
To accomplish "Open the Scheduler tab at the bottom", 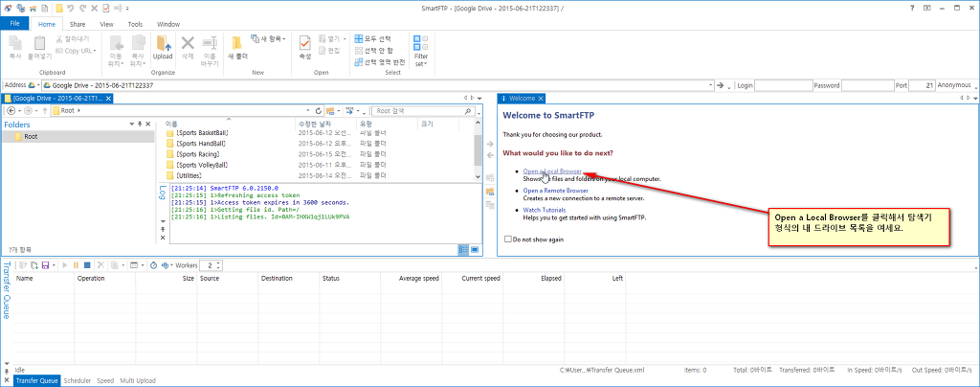I will click(x=77, y=380).
